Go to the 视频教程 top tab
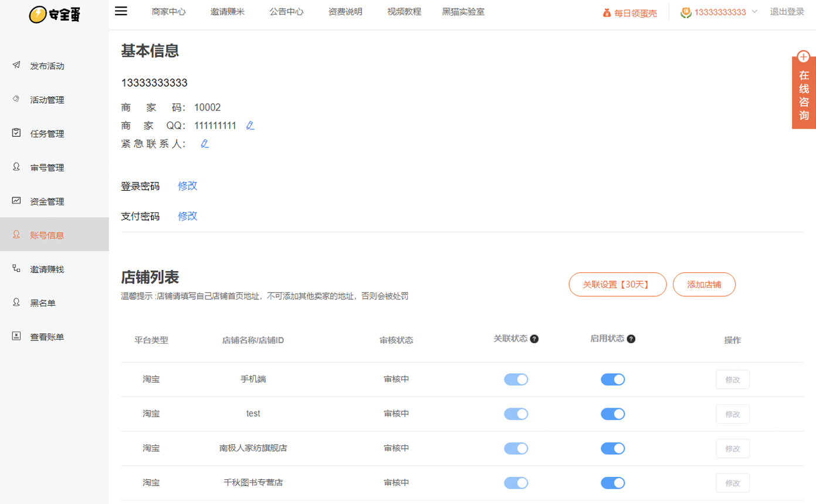The image size is (816, 504). (404, 12)
